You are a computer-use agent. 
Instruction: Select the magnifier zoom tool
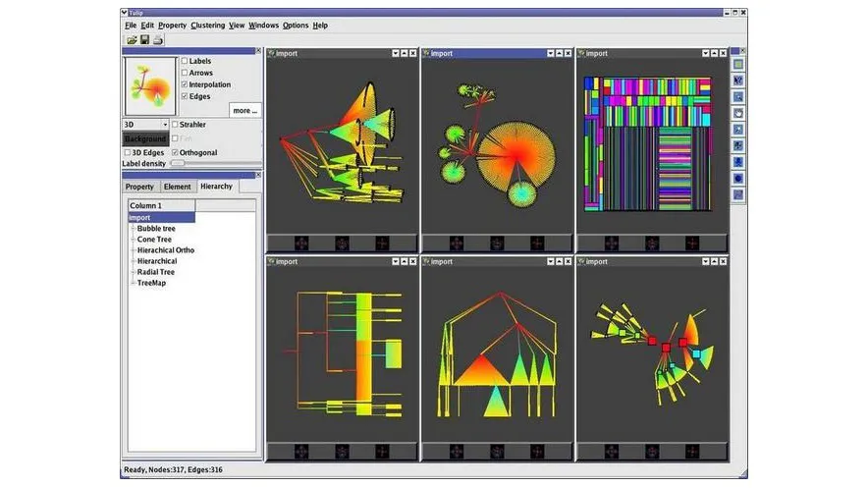coord(738,97)
